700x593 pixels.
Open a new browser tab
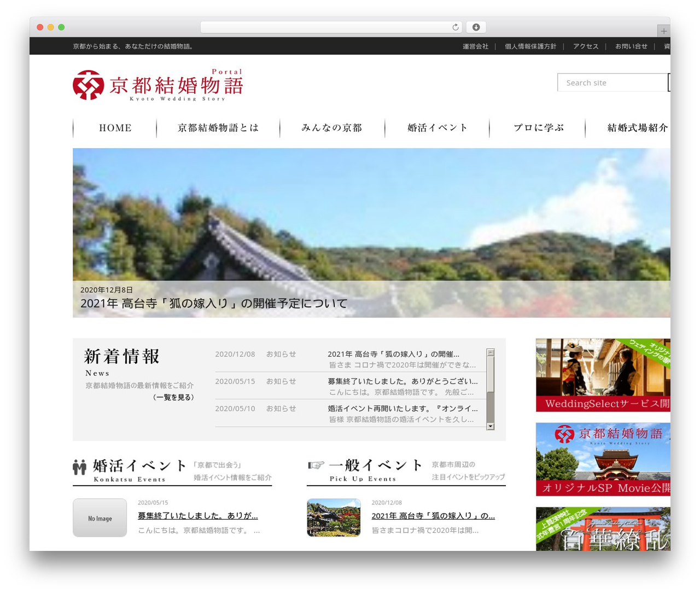click(x=663, y=31)
